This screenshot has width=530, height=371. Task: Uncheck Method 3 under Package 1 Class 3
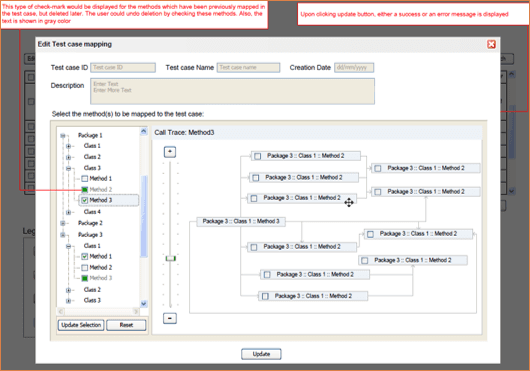coord(85,200)
